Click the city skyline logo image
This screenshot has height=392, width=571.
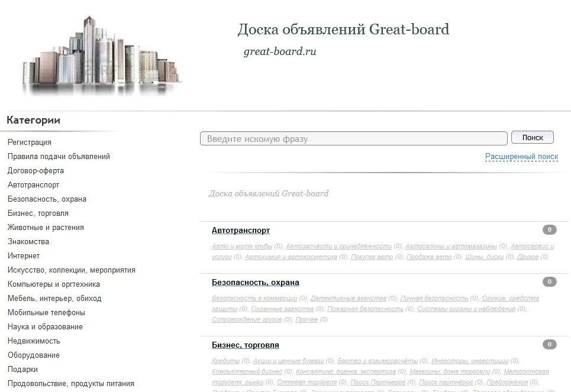[x=101, y=56]
